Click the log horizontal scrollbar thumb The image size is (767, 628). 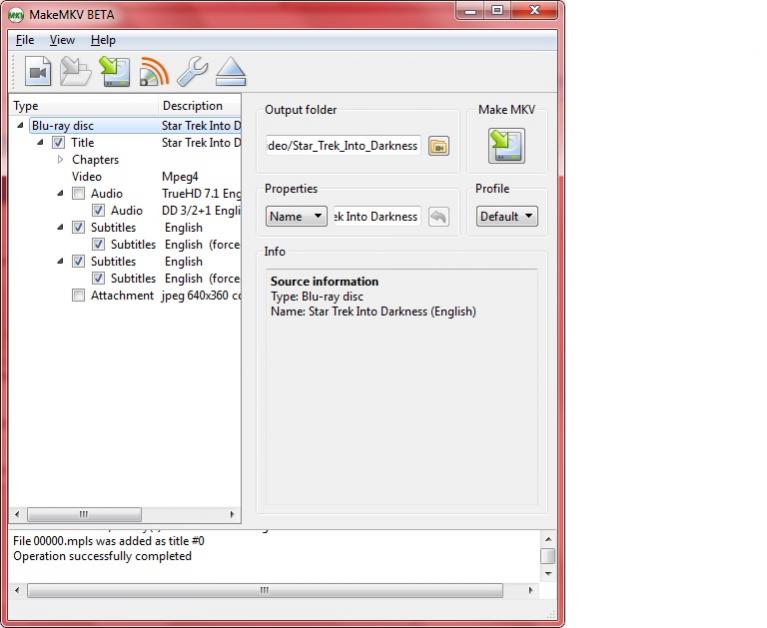[265, 590]
